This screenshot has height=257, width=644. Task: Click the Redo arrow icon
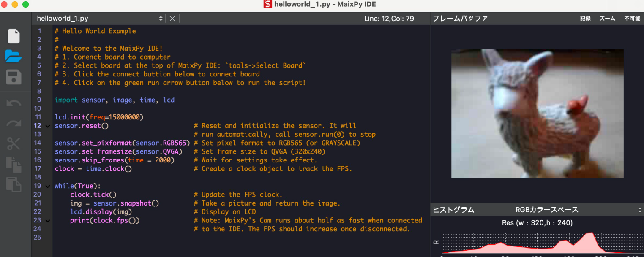click(14, 123)
